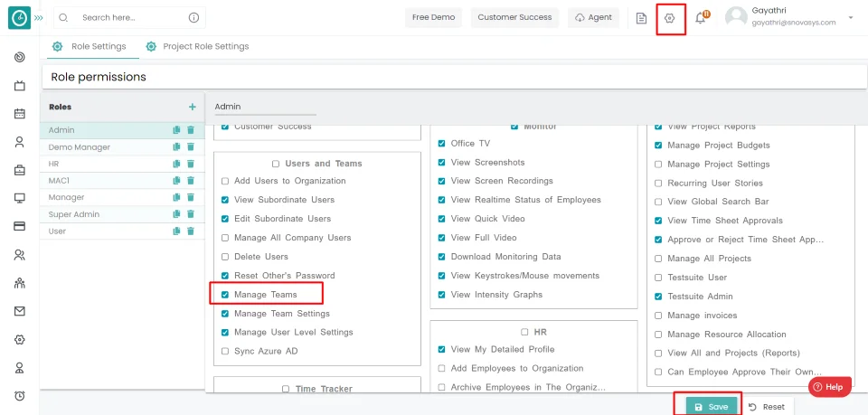The image size is (868, 415).
Task: Toggle Manage invoices checkbox
Action: (x=658, y=316)
